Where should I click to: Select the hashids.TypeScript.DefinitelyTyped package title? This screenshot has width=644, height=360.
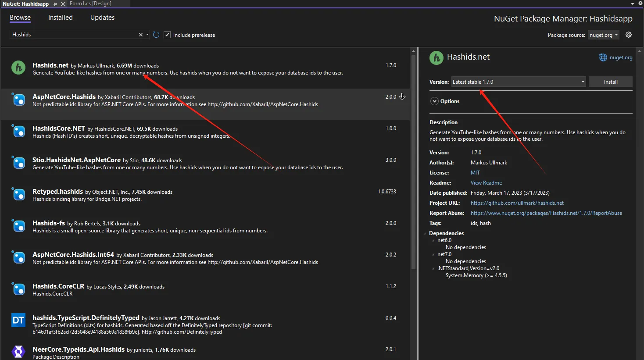tap(86, 318)
